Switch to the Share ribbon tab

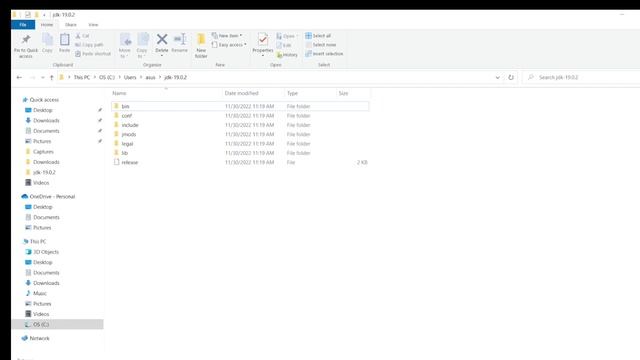71,25
